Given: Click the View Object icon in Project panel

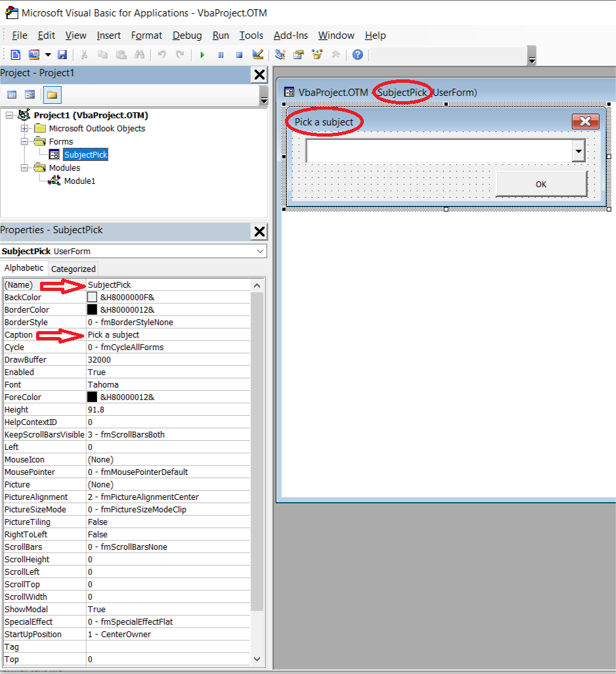Looking at the screenshot, I should 30,95.
